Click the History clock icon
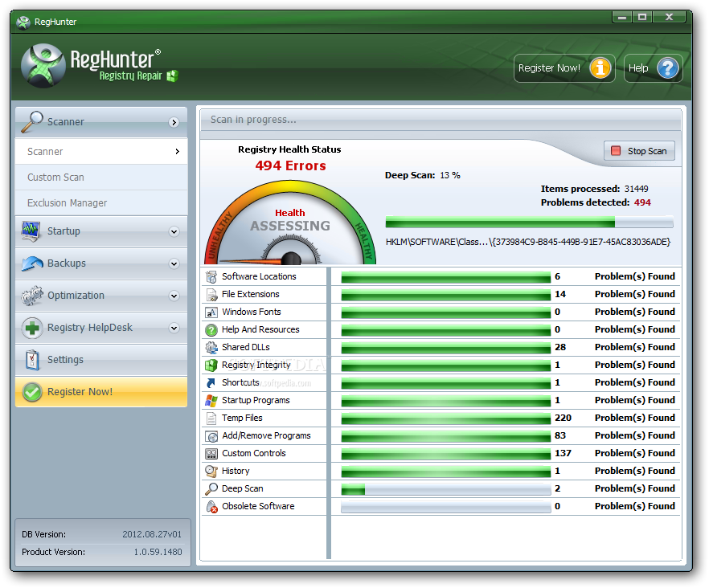The image size is (709, 588). pos(211,471)
